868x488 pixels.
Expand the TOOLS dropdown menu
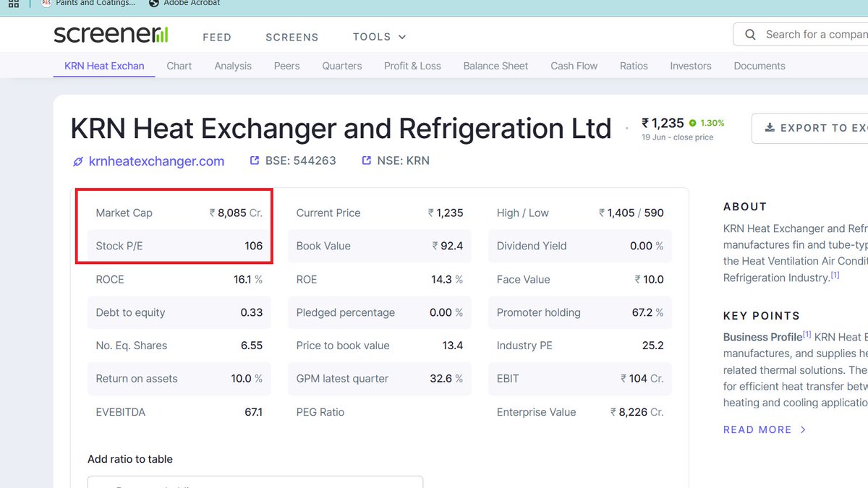pos(380,37)
